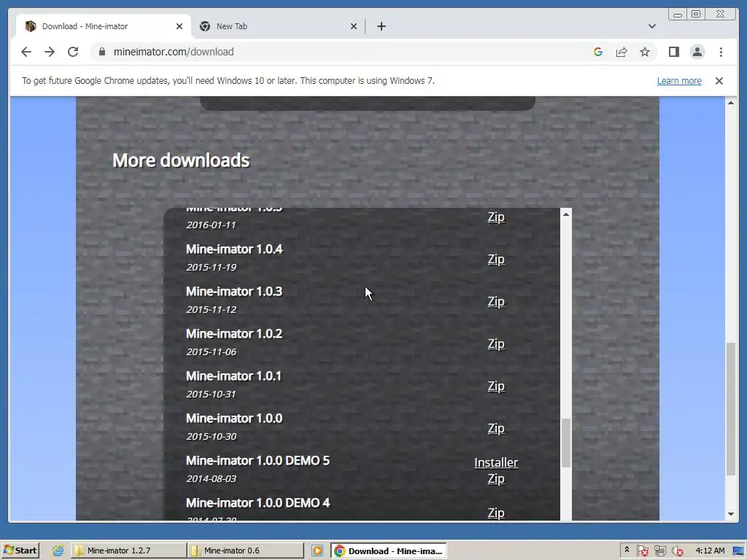
Task: Click the muted volume tray icon
Action: pos(677,551)
